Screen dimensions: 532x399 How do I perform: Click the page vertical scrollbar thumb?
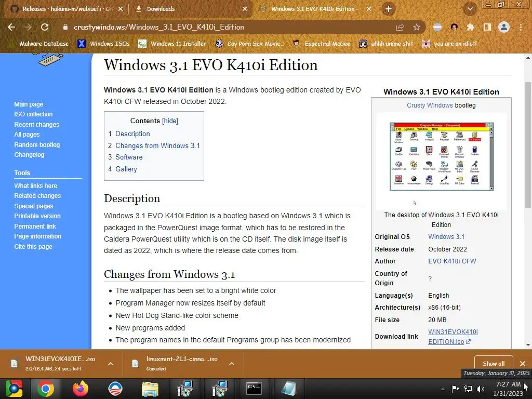click(528, 144)
